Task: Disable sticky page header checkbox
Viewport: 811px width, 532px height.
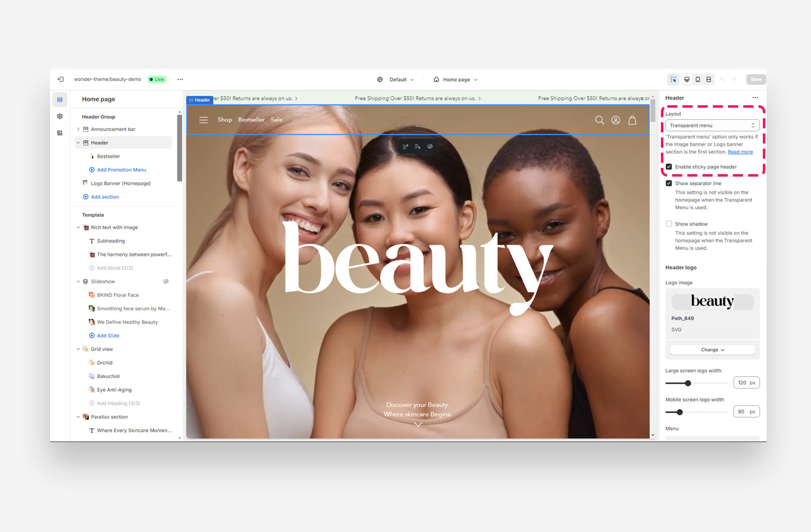Action: point(668,167)
